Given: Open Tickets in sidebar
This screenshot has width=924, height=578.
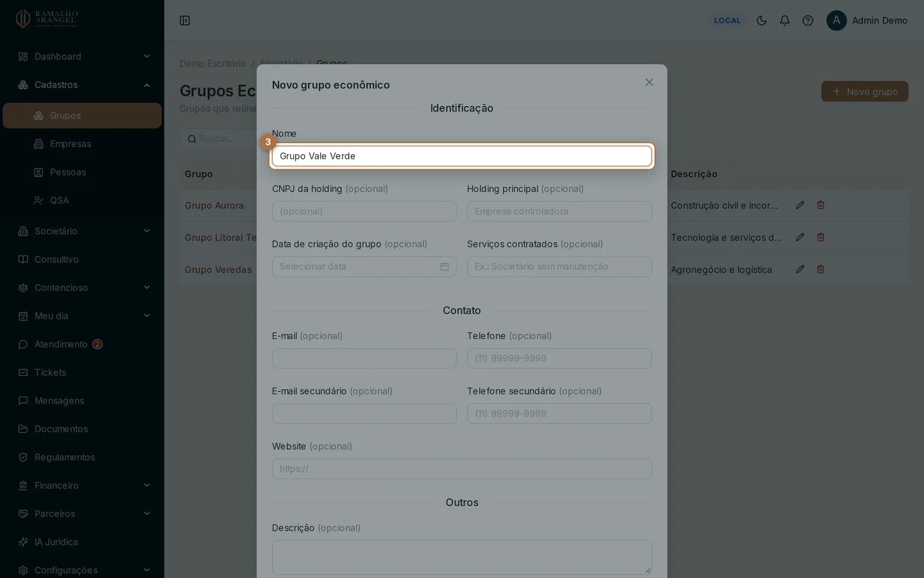Looking at the screenshot, I should [x=82, y=372].
